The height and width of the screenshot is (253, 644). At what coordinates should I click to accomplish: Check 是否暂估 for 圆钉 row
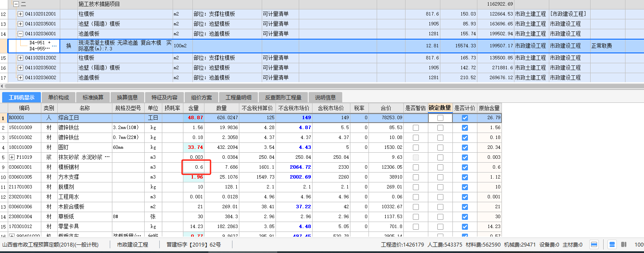(416, 147)
